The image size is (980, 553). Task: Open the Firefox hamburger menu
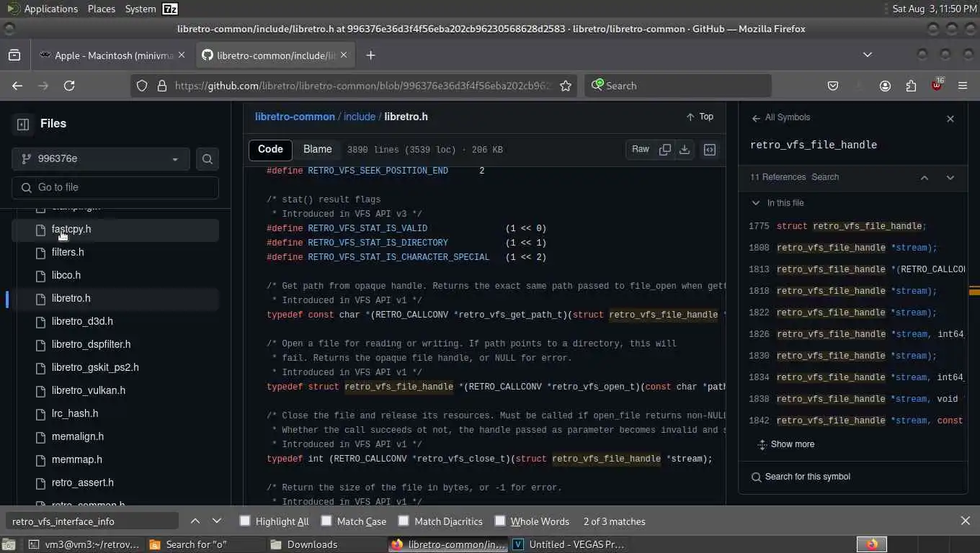pyautogui.click(x=963, y=86)
